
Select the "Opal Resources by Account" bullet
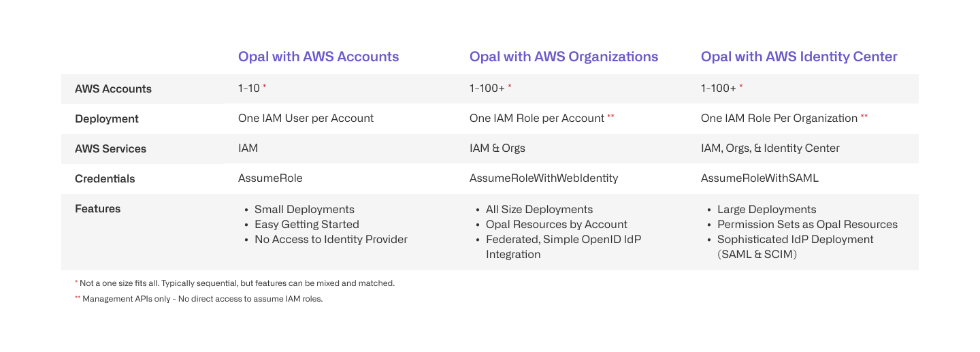[556, 225]
